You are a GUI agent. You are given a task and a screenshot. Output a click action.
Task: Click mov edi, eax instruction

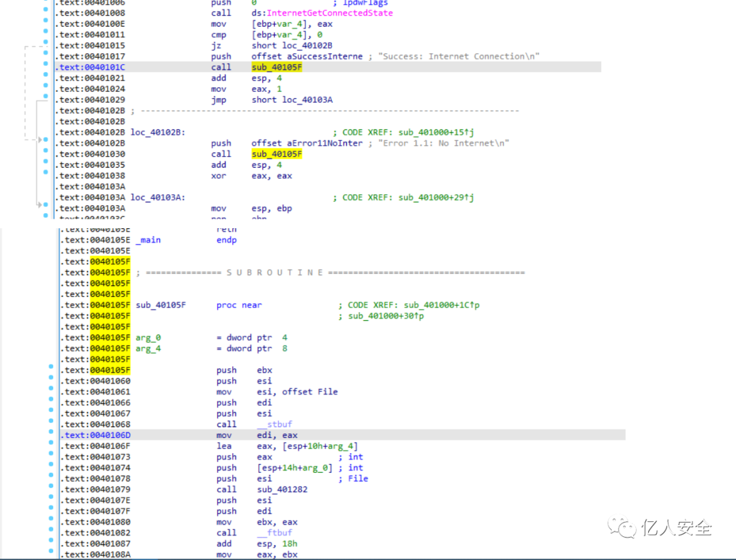tap(257, 435)
